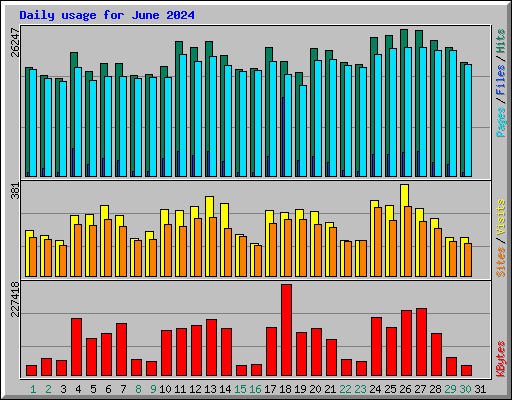Select day label 27 on the axis
The width and height of the screenshot is (512, 400).
point(420,389)
